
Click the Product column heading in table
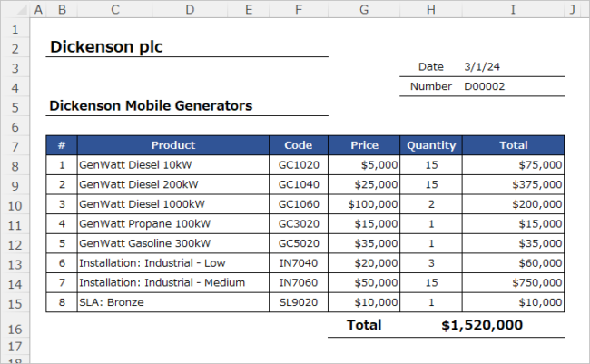pyautogui.click(x=172, y=145)
